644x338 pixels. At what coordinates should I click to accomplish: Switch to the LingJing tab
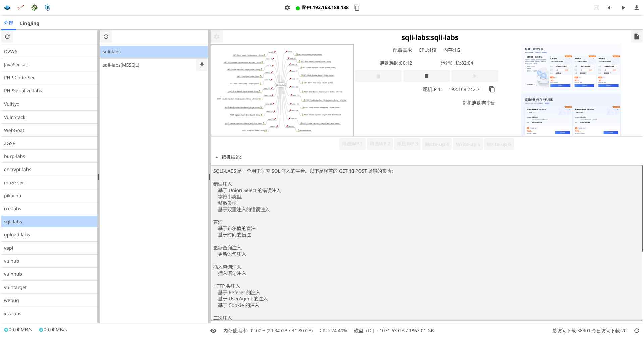pyautogui.click(x=30, y=23)
